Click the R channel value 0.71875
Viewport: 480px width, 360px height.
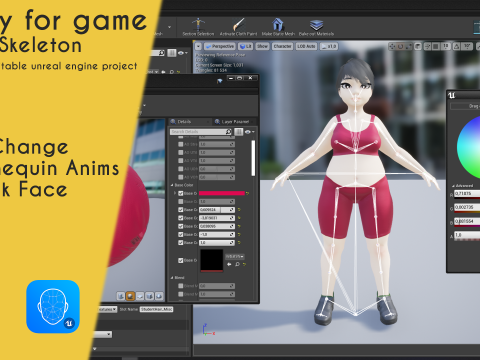467,193
